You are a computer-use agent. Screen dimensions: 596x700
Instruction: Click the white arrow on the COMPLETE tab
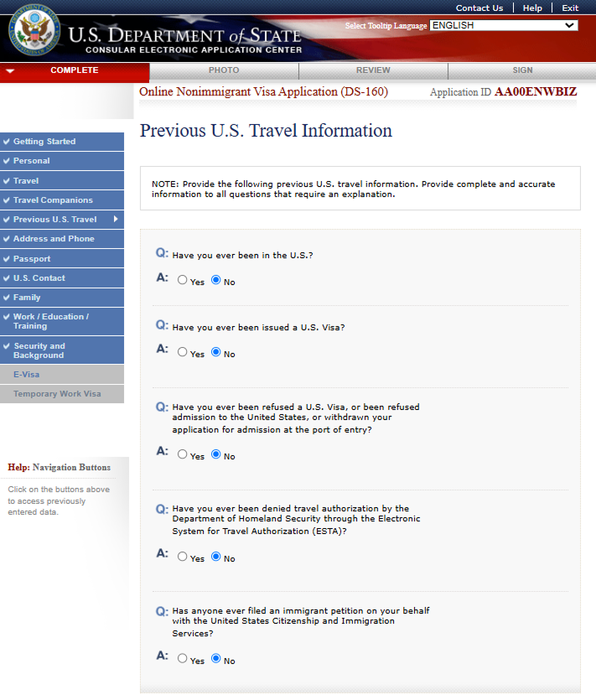10,71
